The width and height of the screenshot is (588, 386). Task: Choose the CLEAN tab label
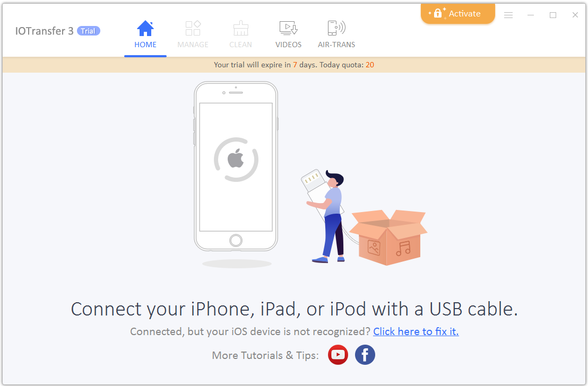coord(241,45)
